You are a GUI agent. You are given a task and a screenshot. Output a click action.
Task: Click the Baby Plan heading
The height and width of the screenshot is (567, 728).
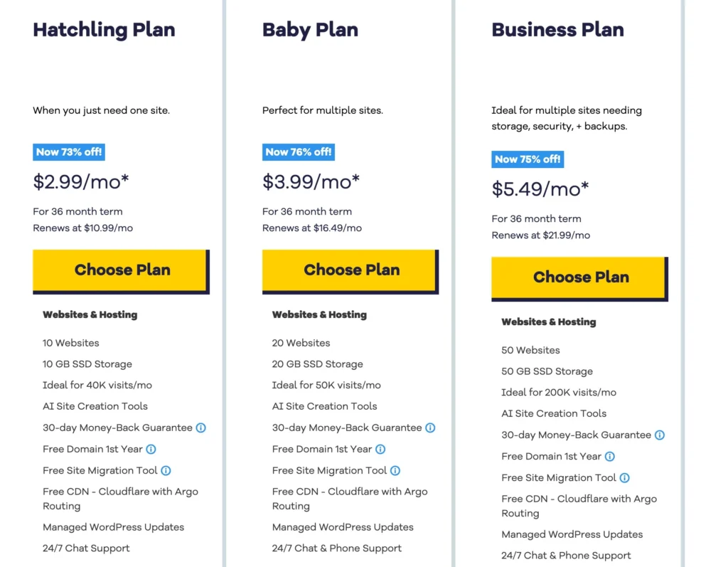click(310, 30)
